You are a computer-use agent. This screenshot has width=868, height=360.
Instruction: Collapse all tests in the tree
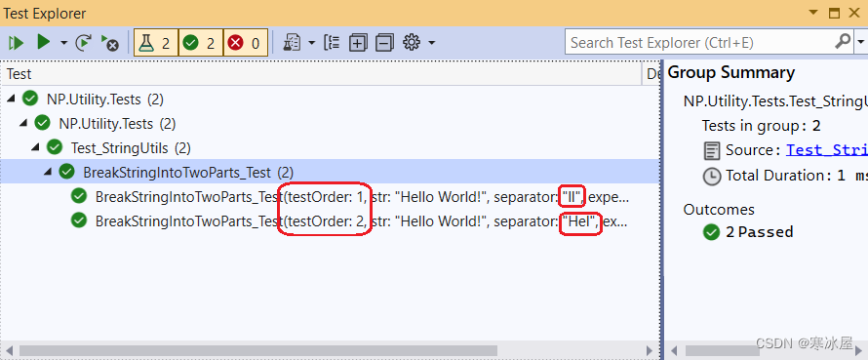[x=384, y=43]
